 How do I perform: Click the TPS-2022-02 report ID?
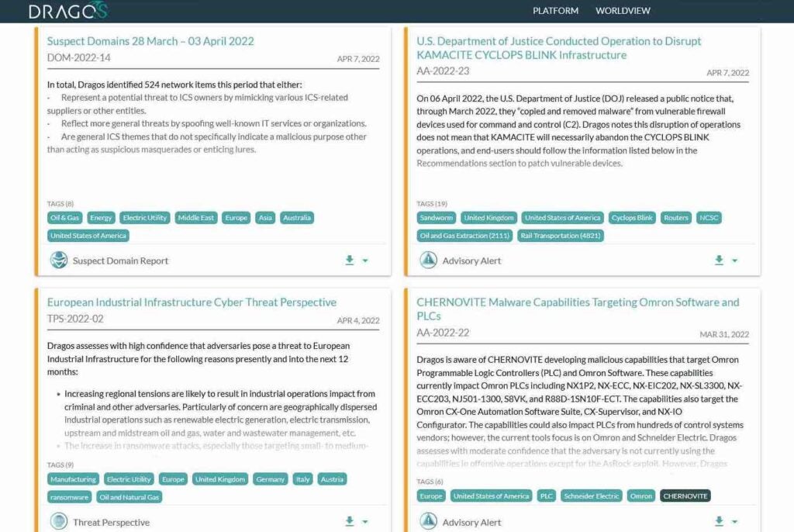point(75,320)
